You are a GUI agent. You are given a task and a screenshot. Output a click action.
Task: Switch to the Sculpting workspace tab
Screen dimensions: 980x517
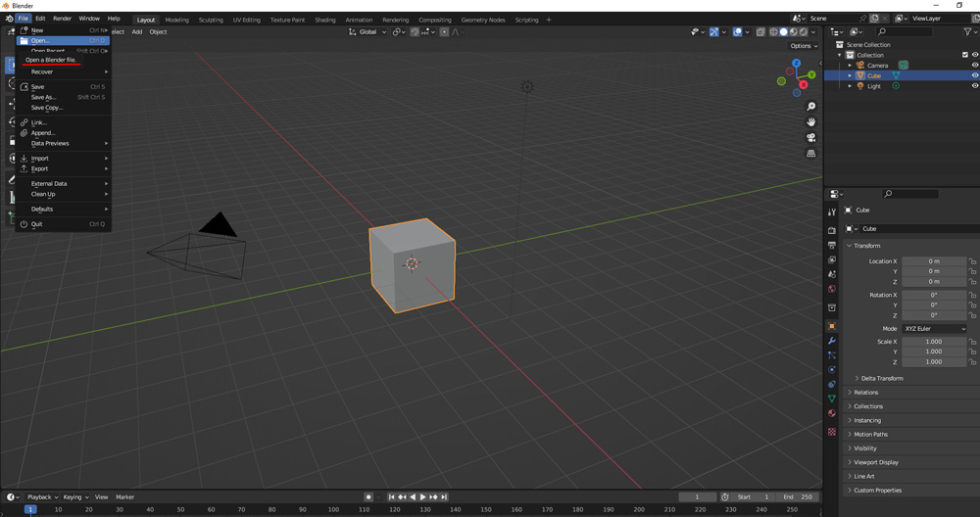point(211,20)
